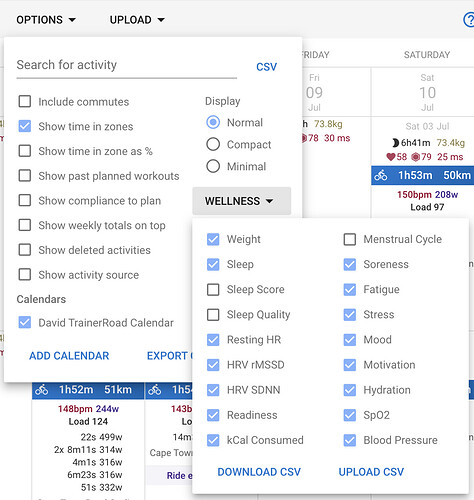Click the heart resting HR icon beside 58
This screenshot has height=500, width=474.
(391, 157)
